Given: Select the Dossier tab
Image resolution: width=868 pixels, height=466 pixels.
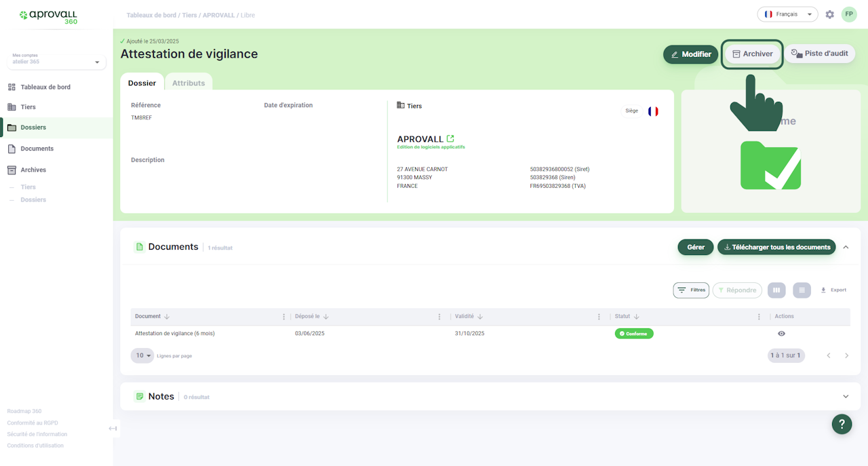Looking at the screenshot, I should coord(142,83).
